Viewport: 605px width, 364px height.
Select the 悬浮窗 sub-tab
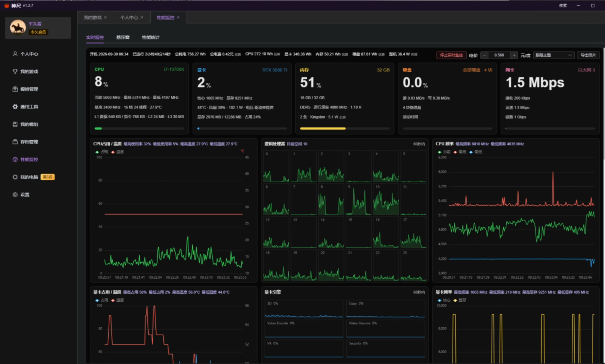tap(123, 37)
